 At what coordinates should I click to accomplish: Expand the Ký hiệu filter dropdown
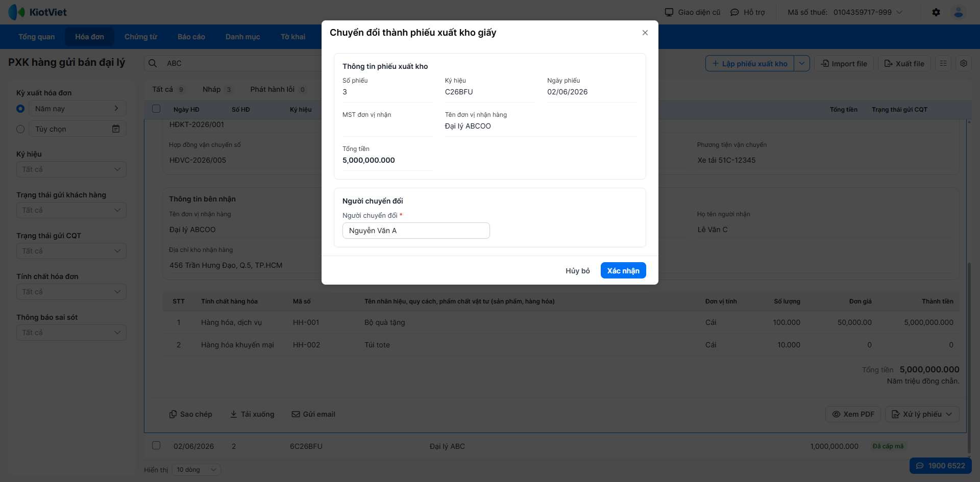71,169
